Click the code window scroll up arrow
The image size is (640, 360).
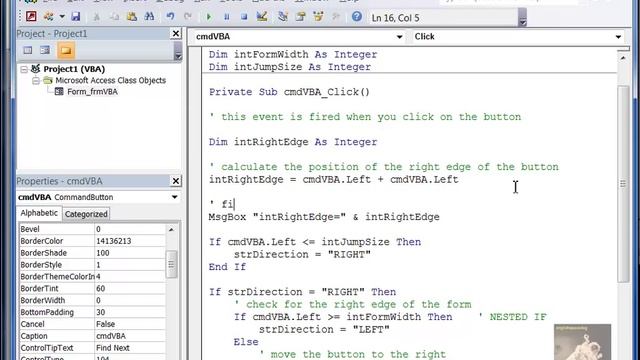623,58
